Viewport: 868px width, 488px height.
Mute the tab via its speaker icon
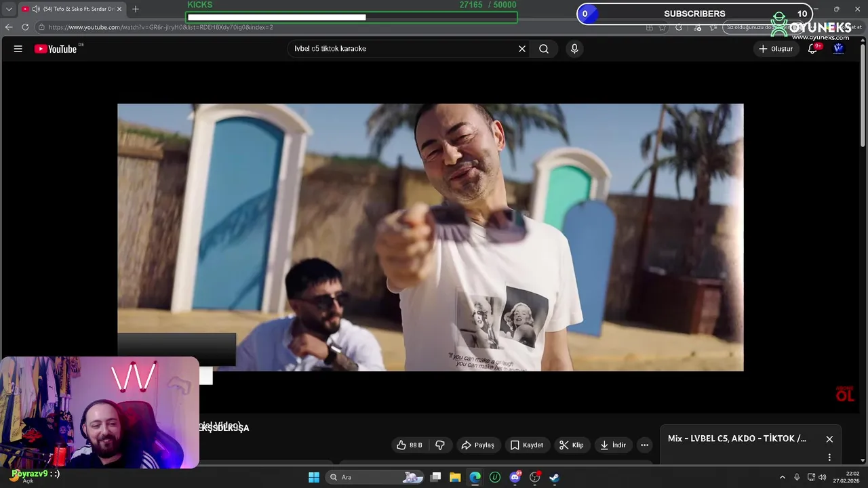click(x=35, y=9)
